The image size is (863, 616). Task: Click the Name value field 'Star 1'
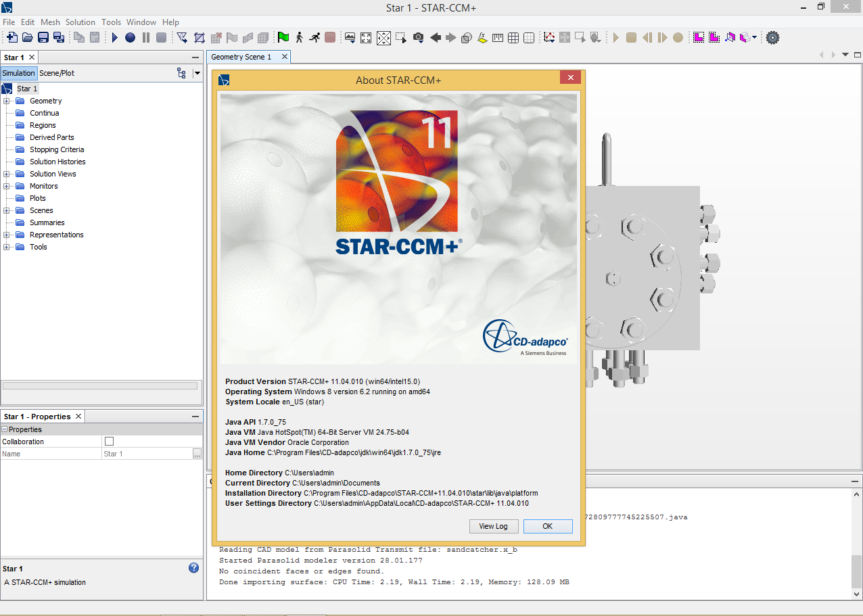pyautogui.click(x=146, y=454)
